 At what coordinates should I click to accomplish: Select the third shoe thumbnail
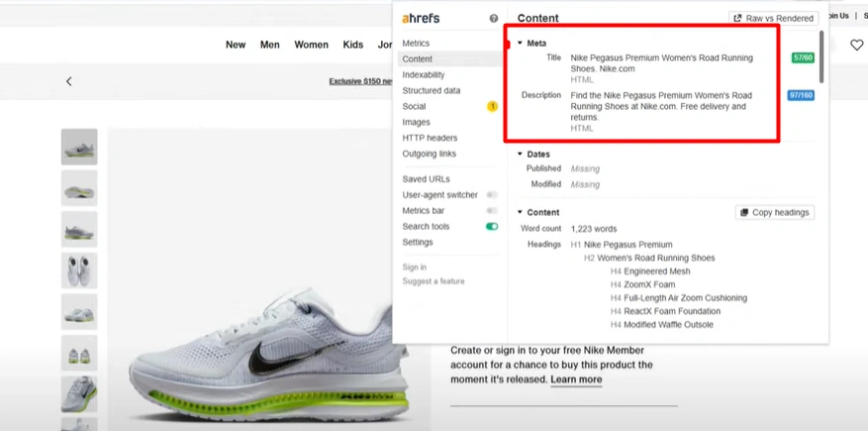79,229
